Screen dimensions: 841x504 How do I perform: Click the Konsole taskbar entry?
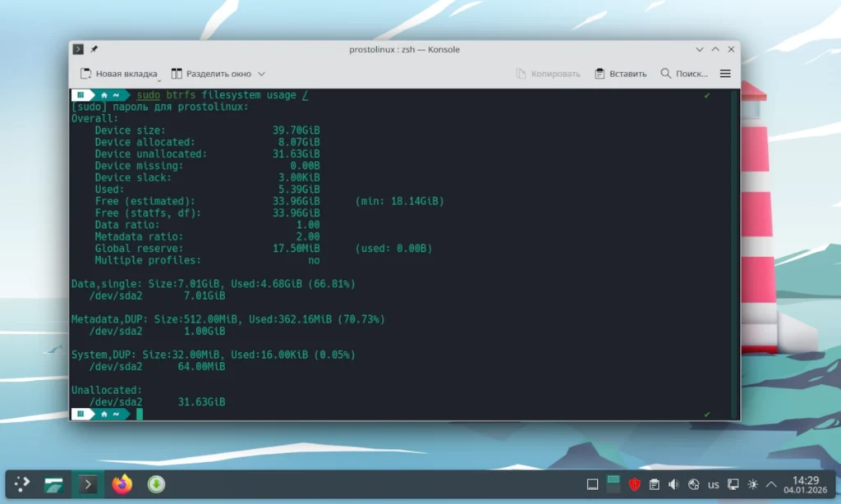88,484
